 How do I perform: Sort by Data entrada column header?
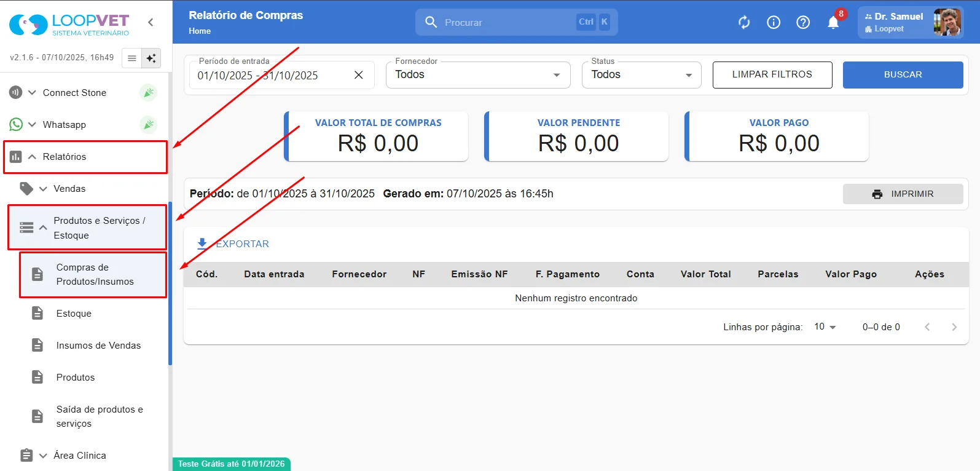coord(274,274)
